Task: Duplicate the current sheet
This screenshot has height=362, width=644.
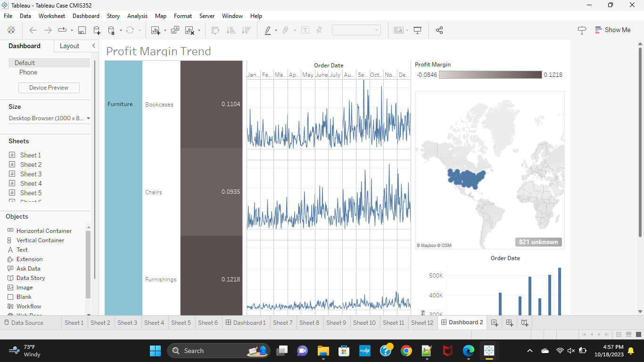Action: pos(175,30)
